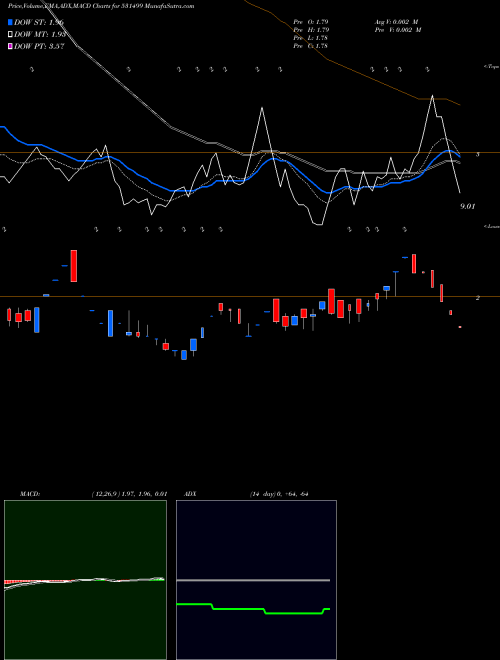Click the ADX '(14 day) 0, +64, -64' values

coord(279,494)
